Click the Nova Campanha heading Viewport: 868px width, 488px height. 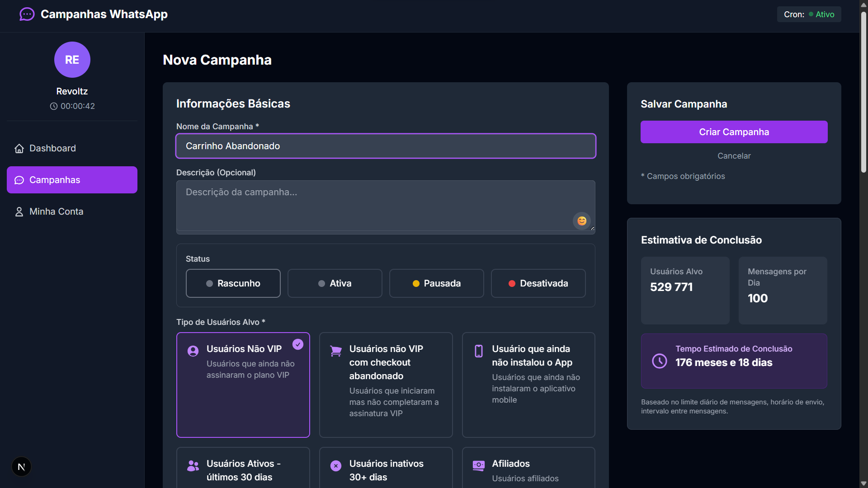click(x=217, y=60)
